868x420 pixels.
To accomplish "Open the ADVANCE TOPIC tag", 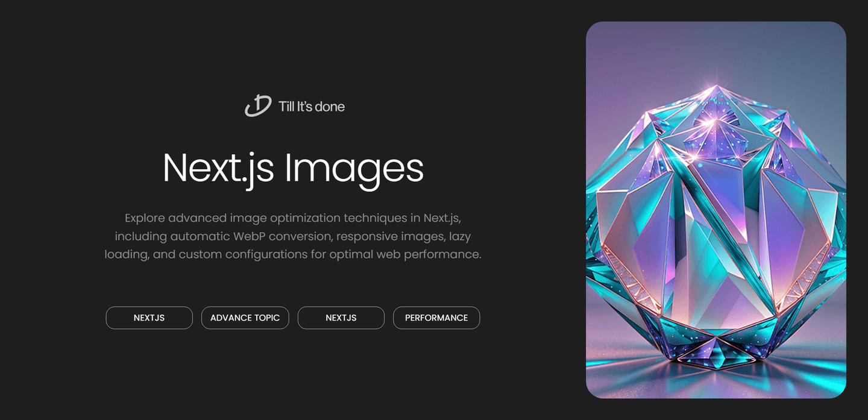I will point(245,318).
